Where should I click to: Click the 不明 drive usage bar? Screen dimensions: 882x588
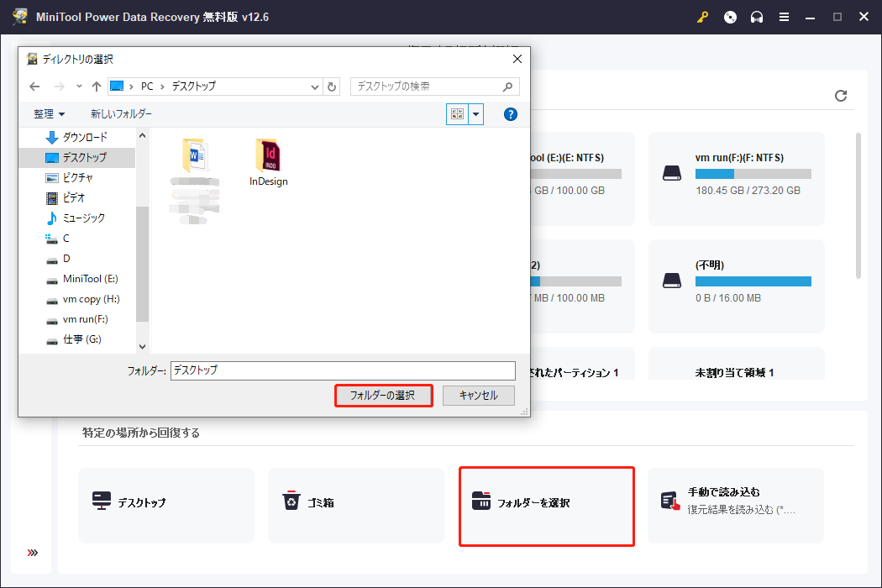point(753,281)
